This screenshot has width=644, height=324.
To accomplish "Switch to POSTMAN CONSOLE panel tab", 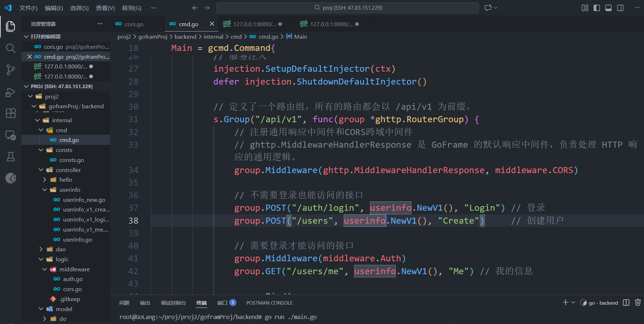I will (x=269, y=303).
